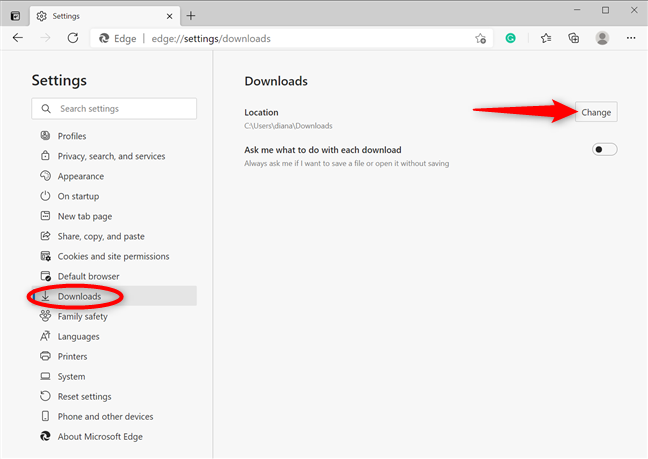
Task: Open Cookies and site permissions settings
Action: (x=114, y=256)
